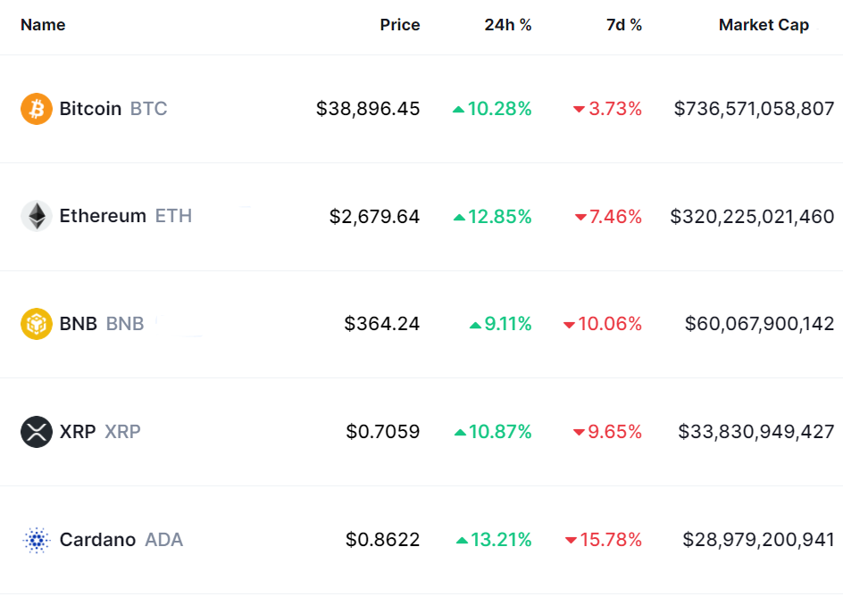This screenshot has height=605, width=868.
Task: Click the orange Bitcoin logo icon
Action: point(37,109)
